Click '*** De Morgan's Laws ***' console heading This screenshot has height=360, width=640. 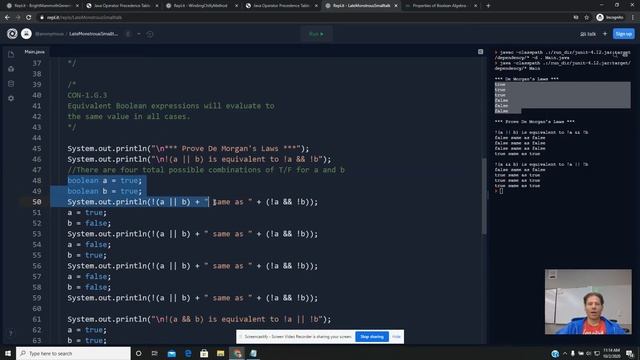point(526,79)
